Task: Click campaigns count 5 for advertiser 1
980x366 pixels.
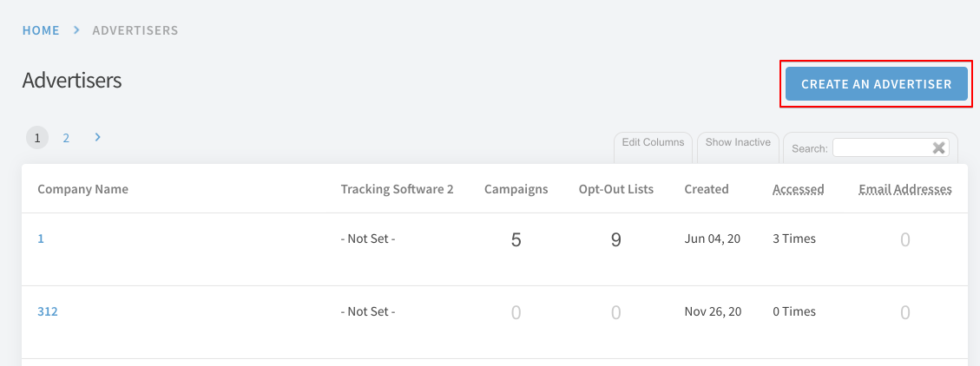Action: tap(516, 240)
